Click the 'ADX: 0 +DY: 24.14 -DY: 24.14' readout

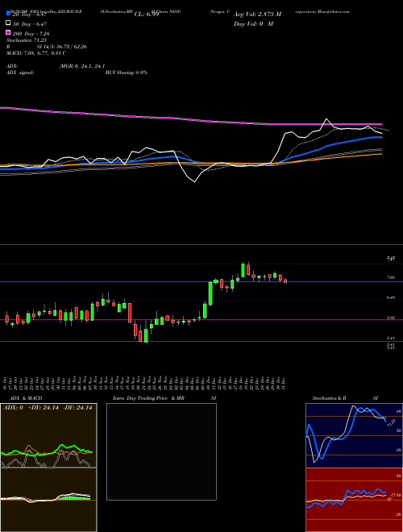(x=48, y=408)
